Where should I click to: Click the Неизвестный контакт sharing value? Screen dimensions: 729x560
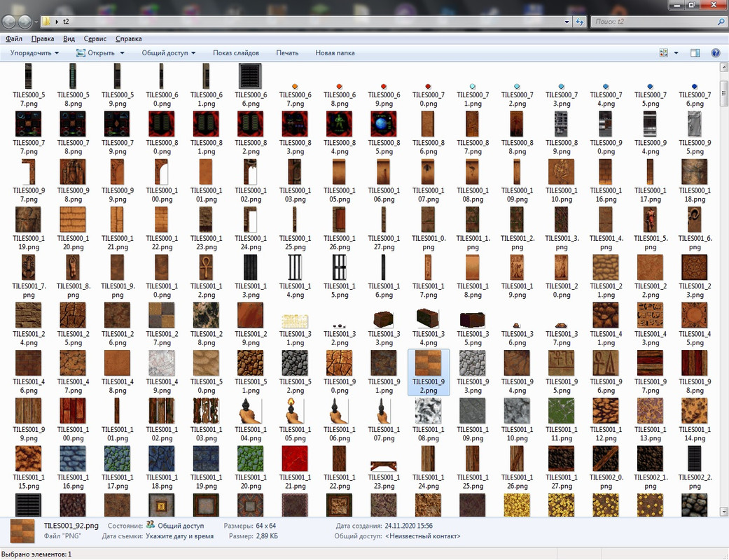point(422,535)
